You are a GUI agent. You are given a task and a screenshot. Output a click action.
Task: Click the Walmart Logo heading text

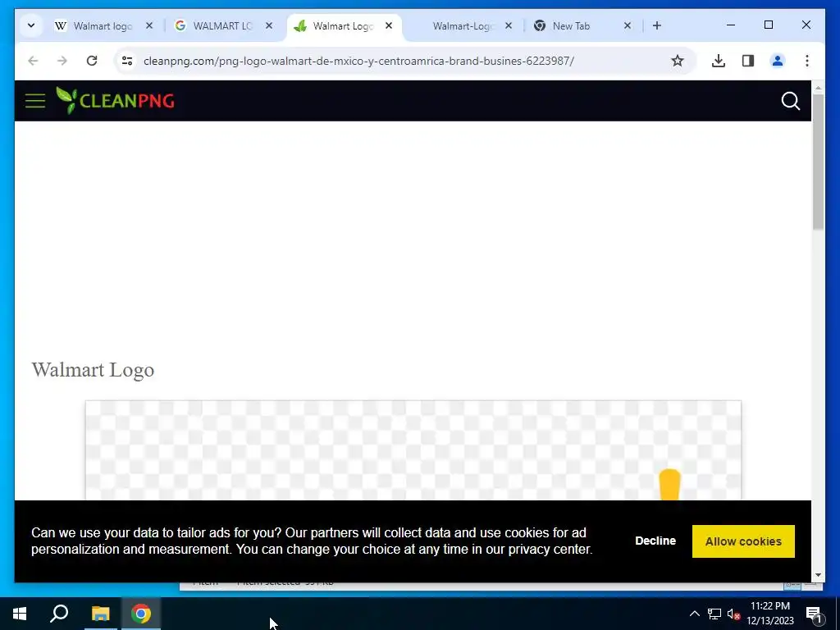(93, 370)
